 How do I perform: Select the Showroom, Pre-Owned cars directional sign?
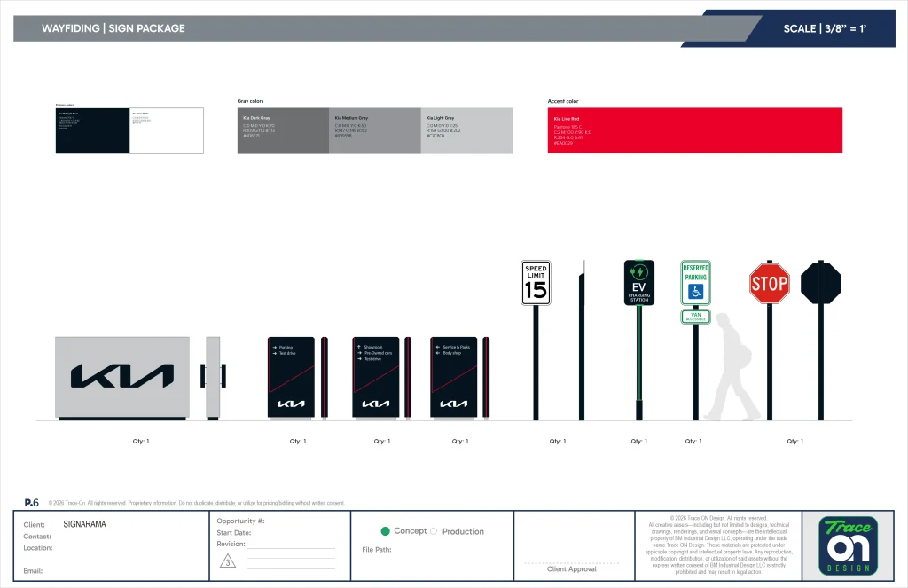375,377
